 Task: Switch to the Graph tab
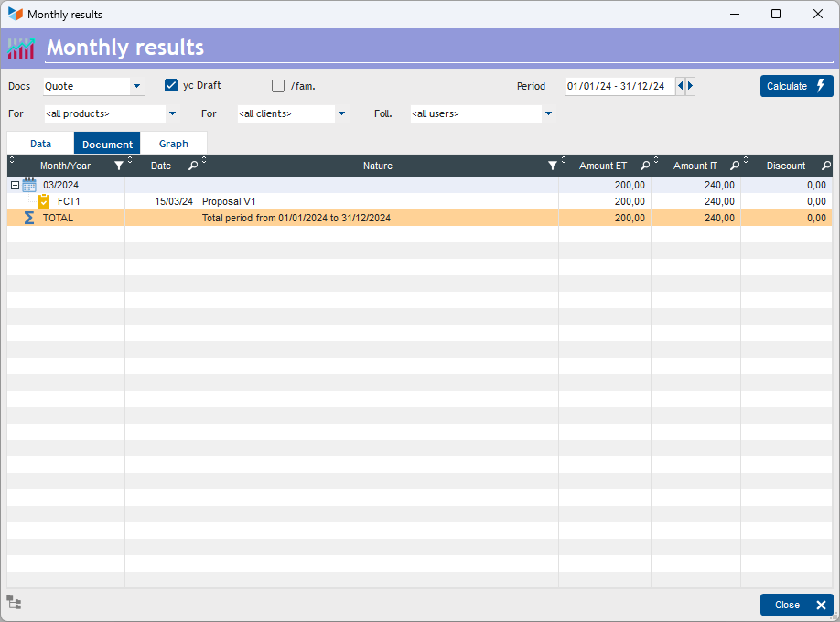point(174,144)
